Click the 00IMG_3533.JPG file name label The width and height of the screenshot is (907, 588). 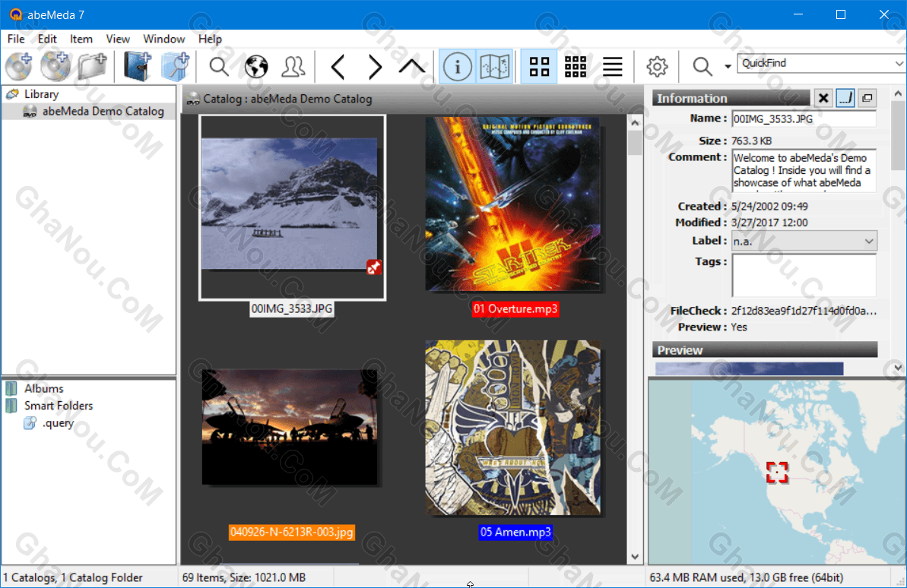292,308
